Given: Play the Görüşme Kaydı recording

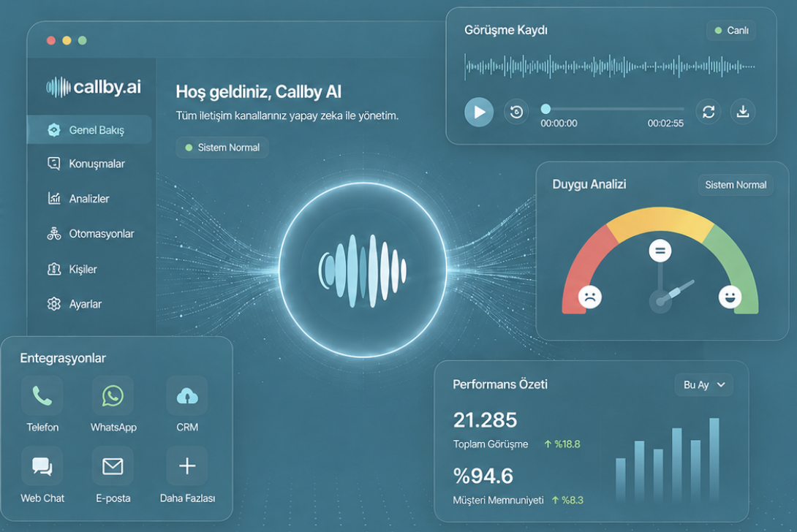Looking at the screenshot, I should [x=479, y=112].
